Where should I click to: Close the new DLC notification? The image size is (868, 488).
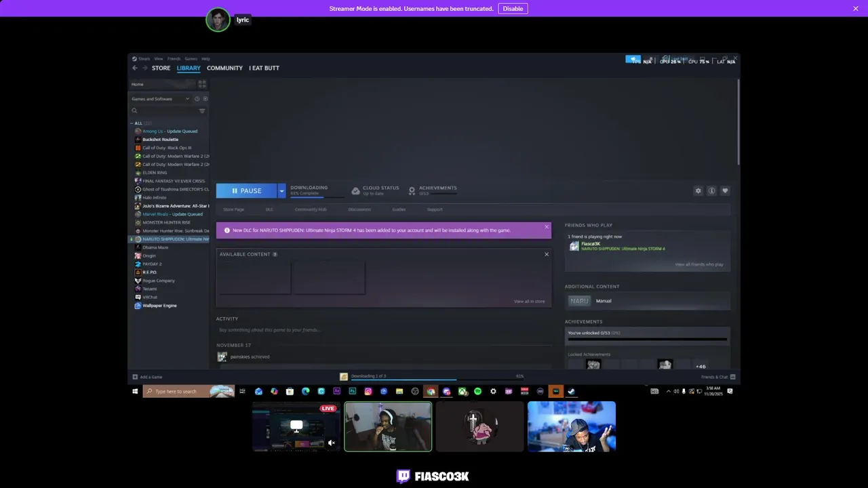(x=547, y=227)
